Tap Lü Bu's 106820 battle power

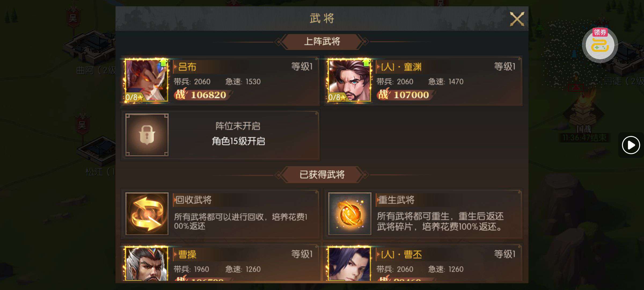208,95
